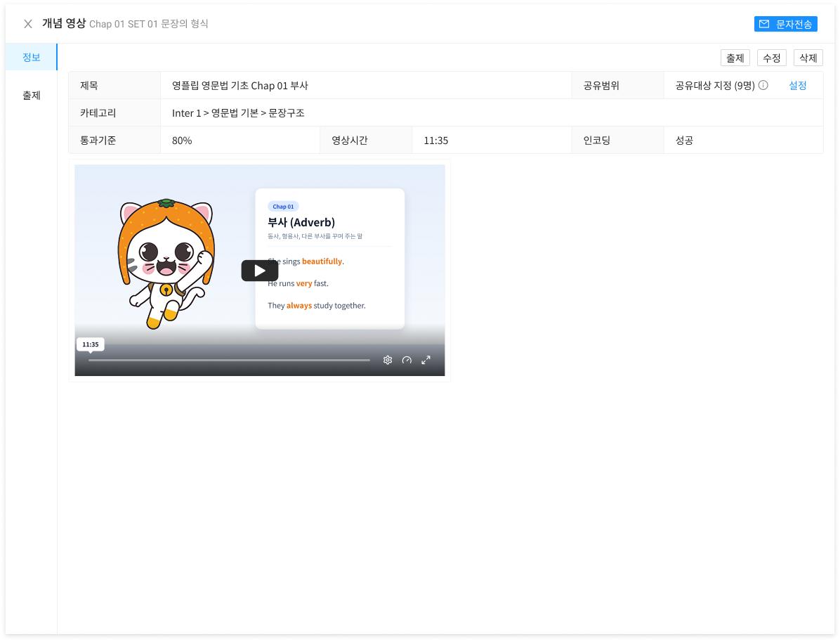Click the 출제 button at top right

[735, 58]
